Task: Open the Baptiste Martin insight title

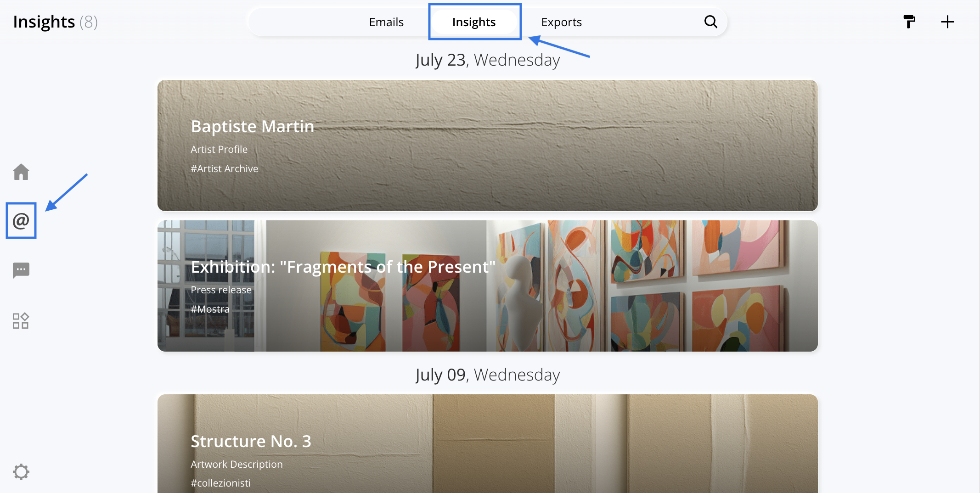Action: (x=252, y=126)
